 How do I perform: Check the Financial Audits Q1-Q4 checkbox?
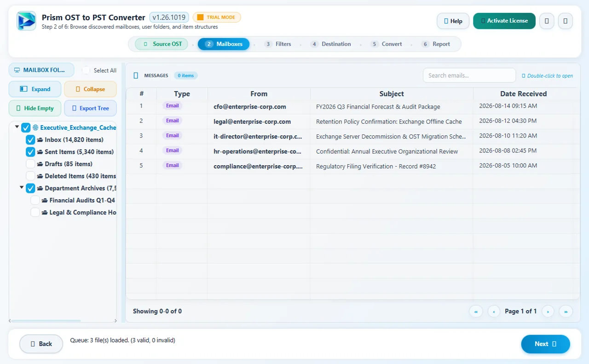[35, 200]
